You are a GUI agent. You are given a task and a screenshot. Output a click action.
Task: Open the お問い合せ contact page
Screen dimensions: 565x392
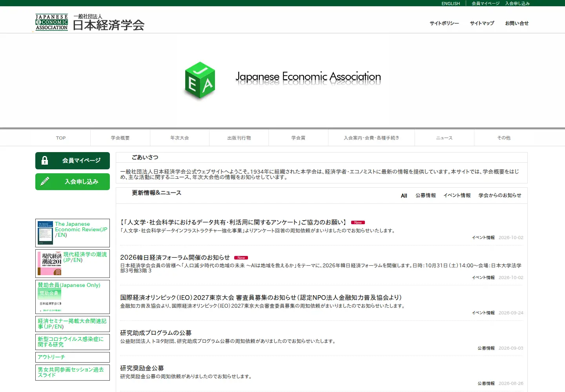pos(517,24)
